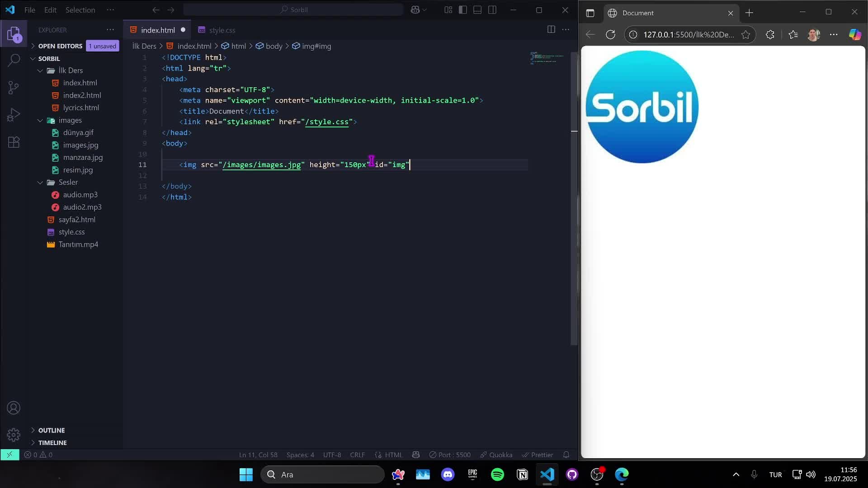Collapse the SORBIL workspace root
The image size is (868, 488).
coord(33,59)
